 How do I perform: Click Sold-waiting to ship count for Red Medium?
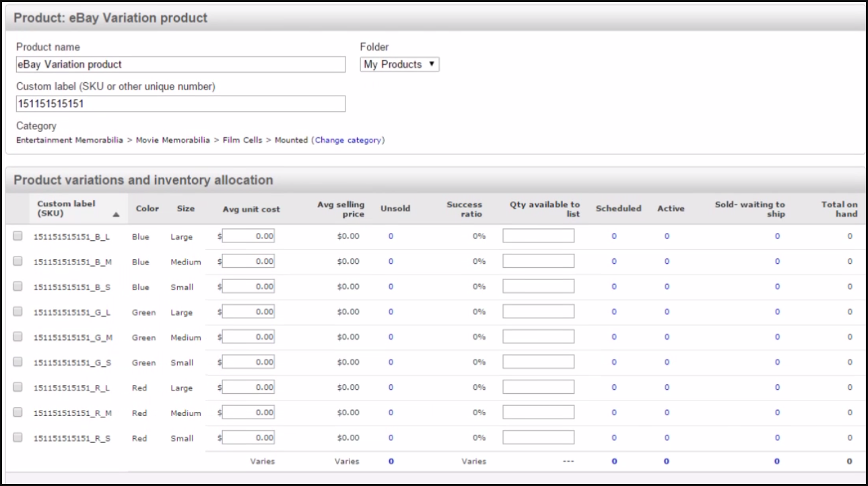(777, 413)
